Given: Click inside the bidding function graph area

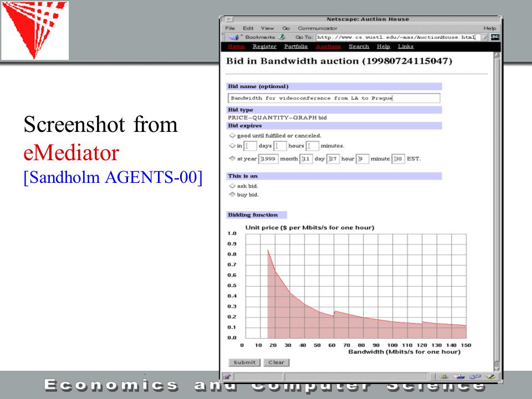Looking at the screenshot, I should 356,286.
